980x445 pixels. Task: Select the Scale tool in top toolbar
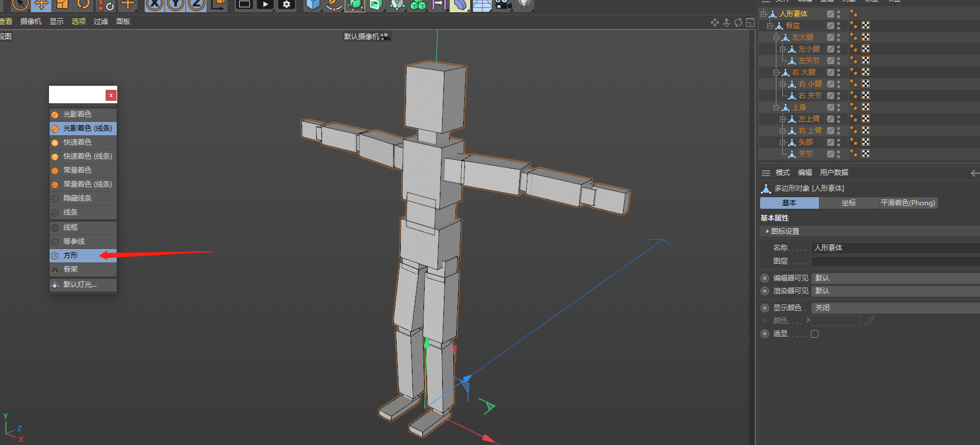pyautogui.click(x=62, y=5)
